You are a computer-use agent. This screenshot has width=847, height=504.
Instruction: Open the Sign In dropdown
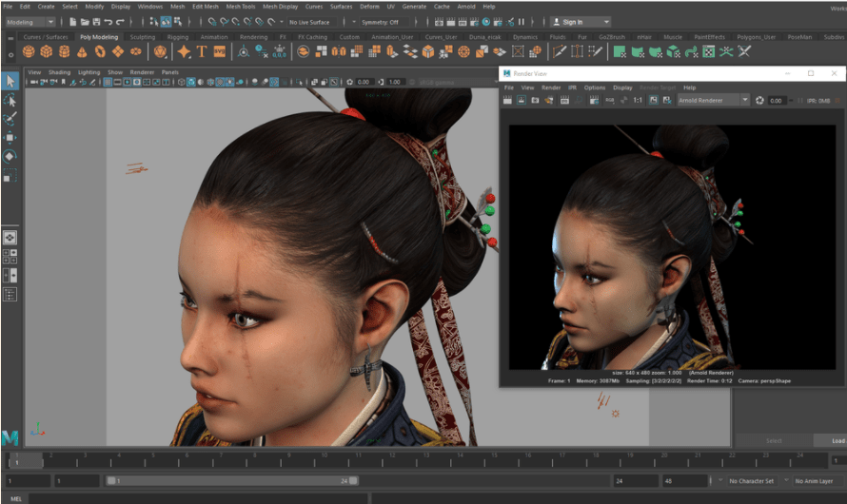pos(581,22)
